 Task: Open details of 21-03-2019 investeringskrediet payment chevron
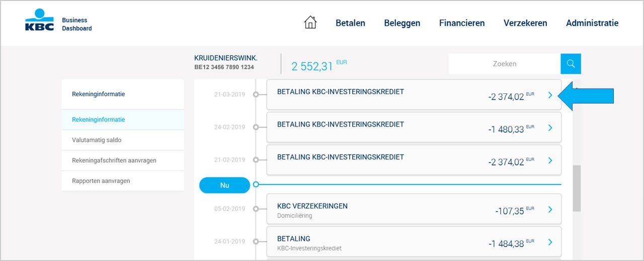(550, 95)
